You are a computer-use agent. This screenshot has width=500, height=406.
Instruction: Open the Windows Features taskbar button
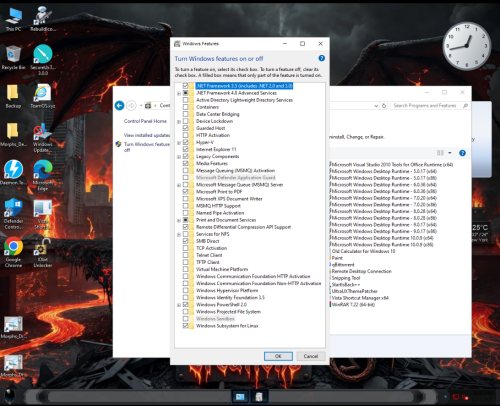click(259, 397)
